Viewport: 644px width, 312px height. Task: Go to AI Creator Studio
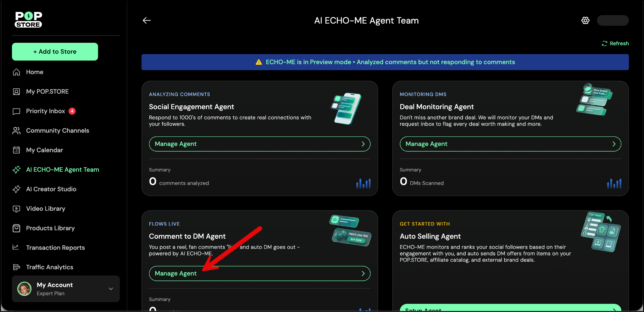(x=51, y=189)
